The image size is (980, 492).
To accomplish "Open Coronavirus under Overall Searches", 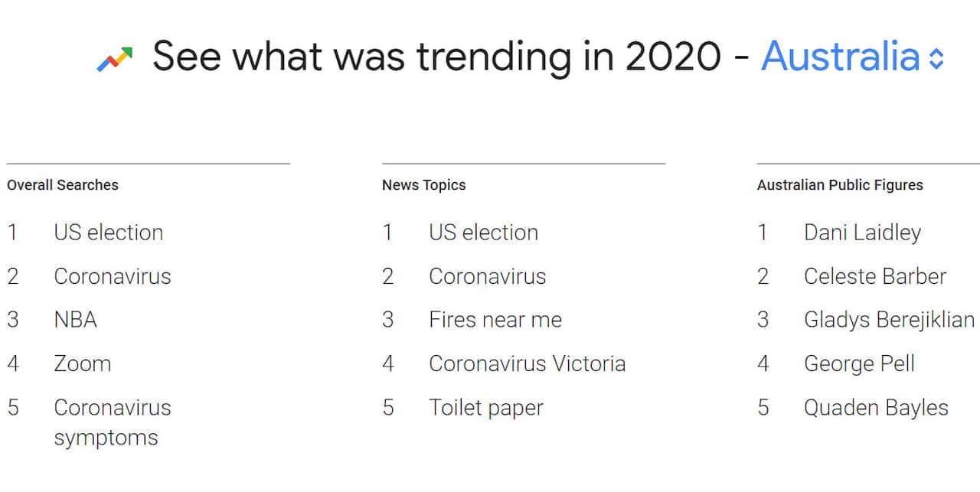I will 112,277.
